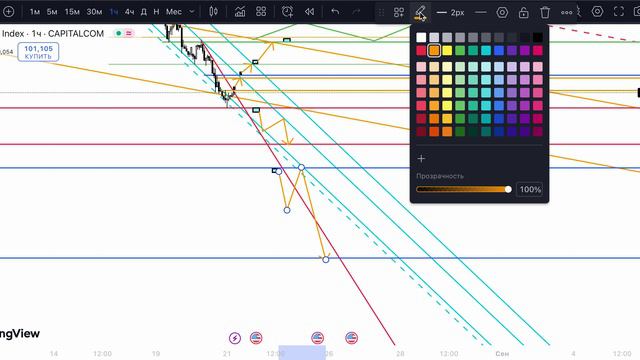Switch to 30м timeframe

point(94,12)
